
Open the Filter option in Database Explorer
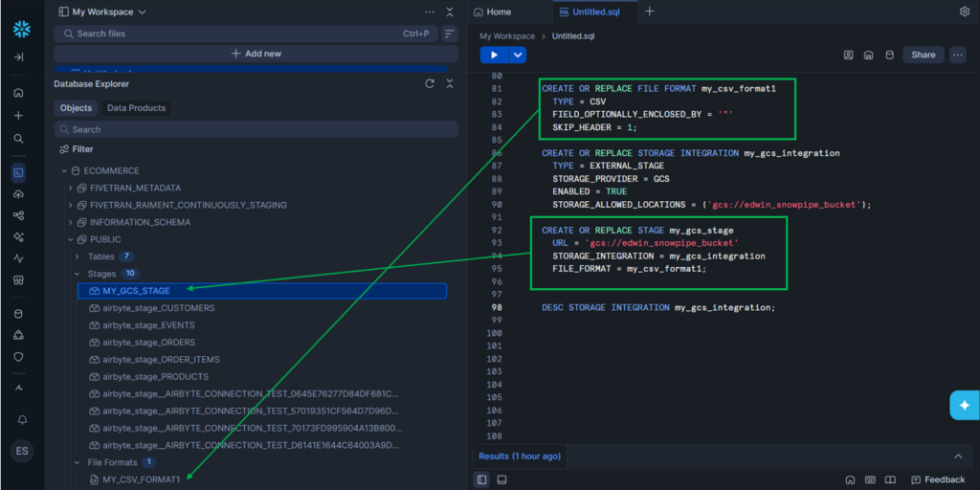pyautogui.click(x=77, y=149)
